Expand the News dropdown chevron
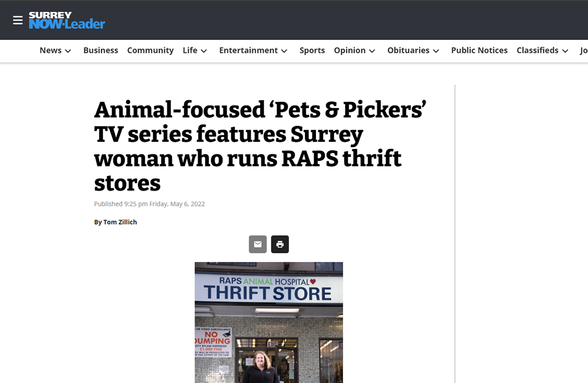The height and width of the screenshot is (383, 588). [x=68, y=51]
